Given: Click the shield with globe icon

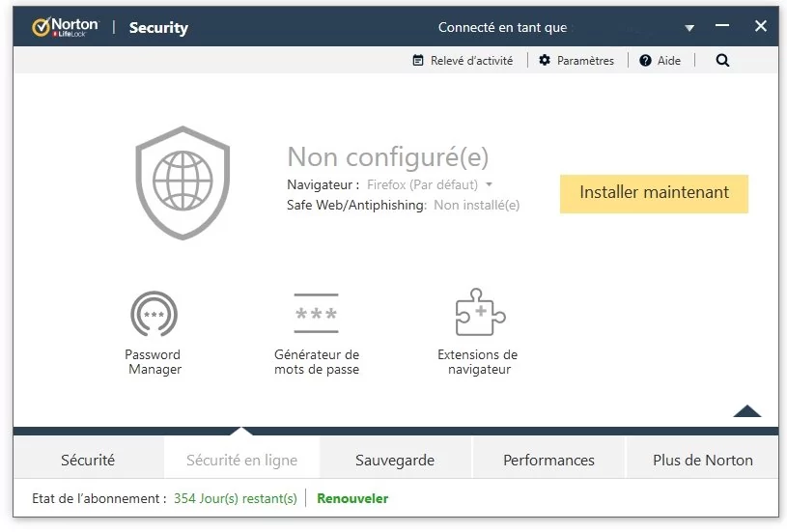Looking at the screenshot, I should [x=183, y=182].
